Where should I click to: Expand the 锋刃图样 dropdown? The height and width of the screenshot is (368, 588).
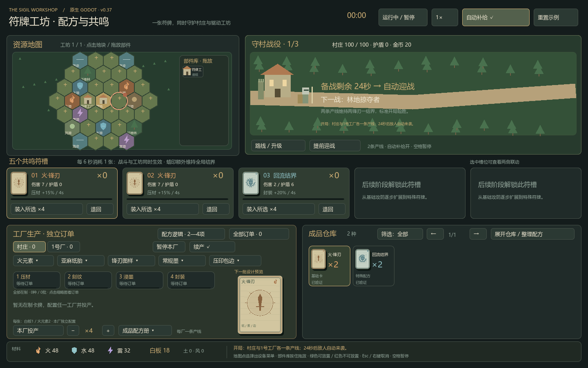(x=131, y=260)
